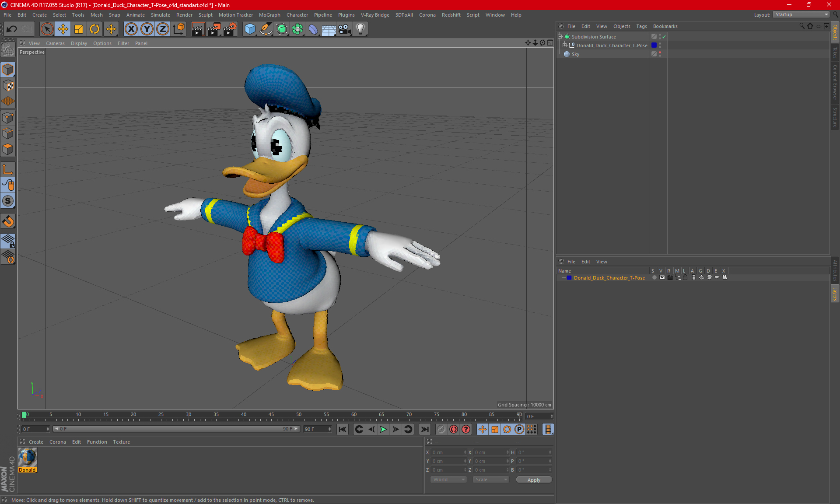Open the Light object icon
The image size is (840, 504).
360,29
